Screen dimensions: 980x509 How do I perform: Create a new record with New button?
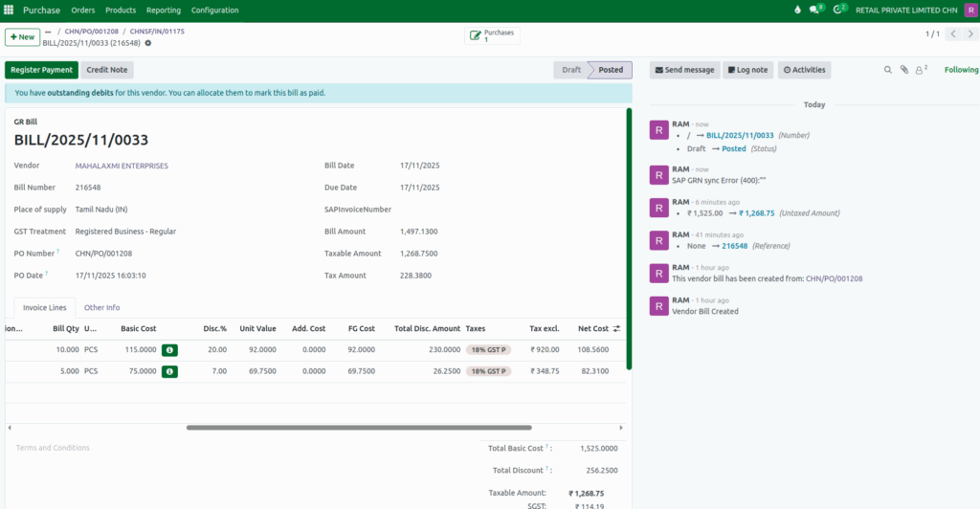tap(23, 37)
